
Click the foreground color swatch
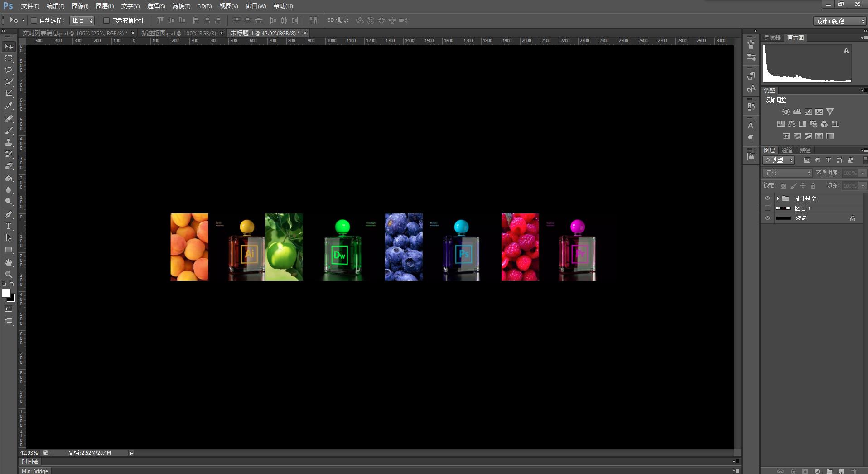(6, 293)
